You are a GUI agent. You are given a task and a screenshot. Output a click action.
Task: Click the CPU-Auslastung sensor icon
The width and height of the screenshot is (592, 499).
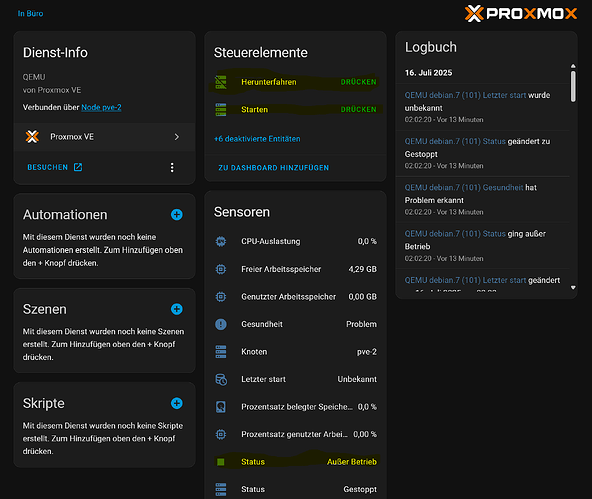click(x=221, y=241)
